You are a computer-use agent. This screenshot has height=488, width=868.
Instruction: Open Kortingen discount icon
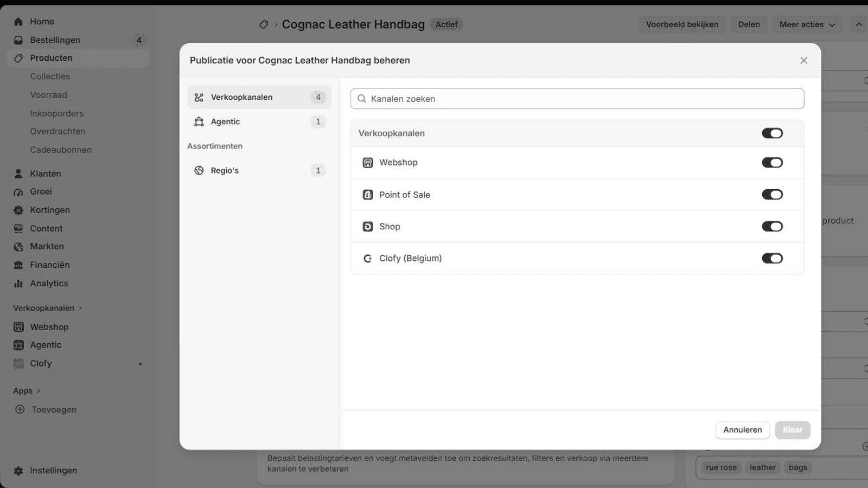pyautogui.click(x=18, y=210)
